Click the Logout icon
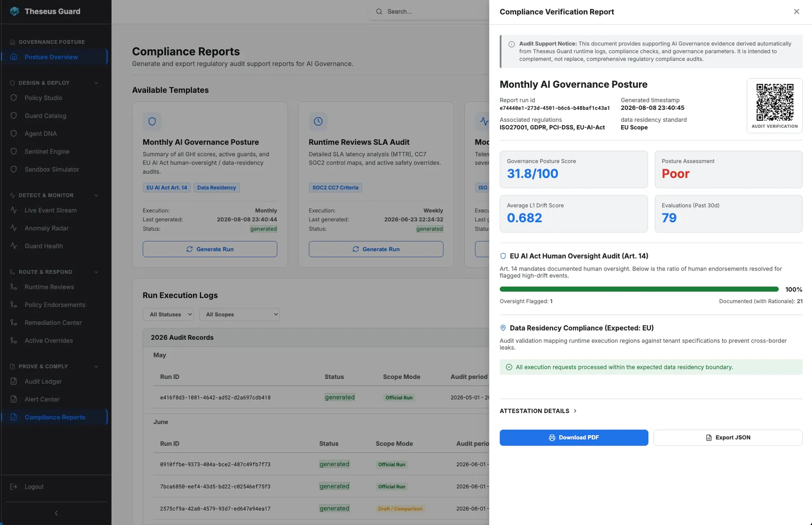 (14, 487)
